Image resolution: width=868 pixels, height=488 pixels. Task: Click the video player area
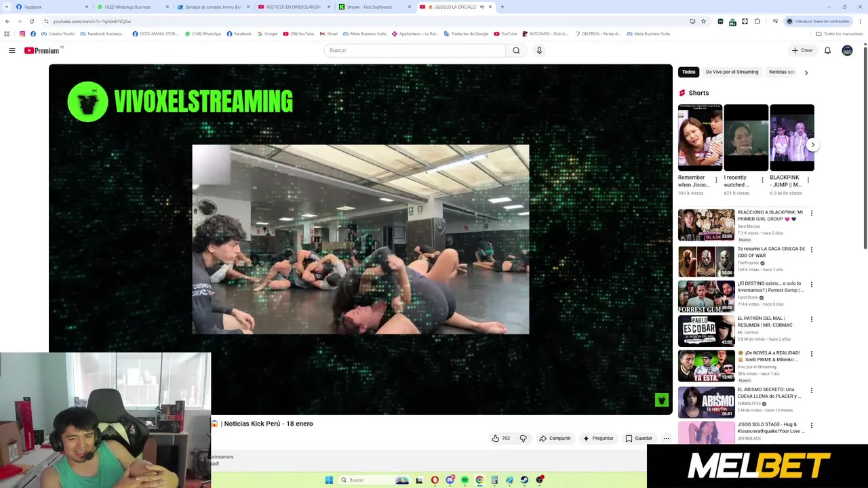(361, 239)
